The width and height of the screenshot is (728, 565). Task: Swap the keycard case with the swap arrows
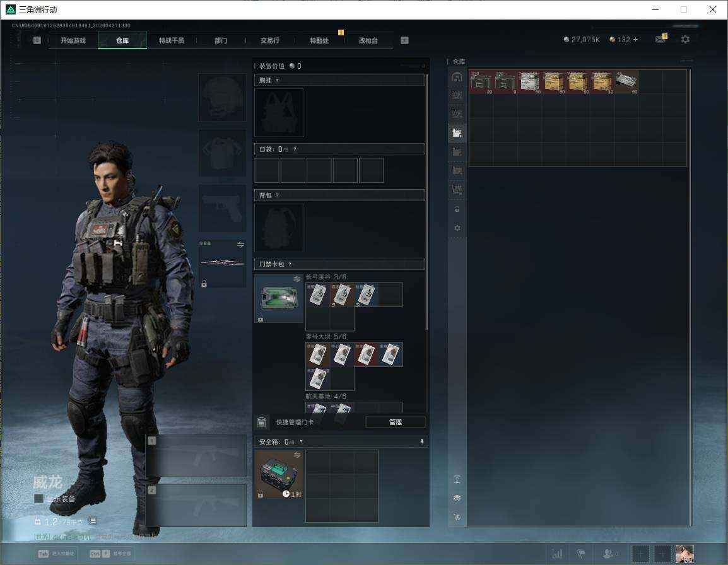[296, 279]
